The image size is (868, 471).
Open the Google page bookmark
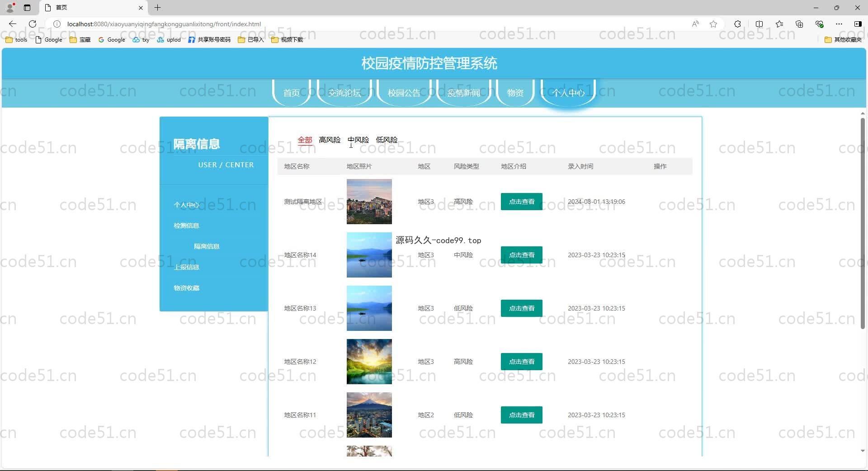pos(49,40)
